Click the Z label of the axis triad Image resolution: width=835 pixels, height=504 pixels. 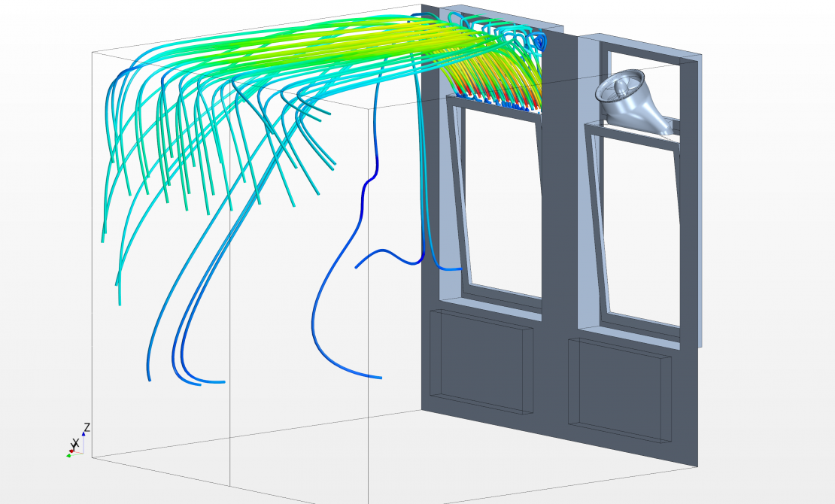[87, 427]
